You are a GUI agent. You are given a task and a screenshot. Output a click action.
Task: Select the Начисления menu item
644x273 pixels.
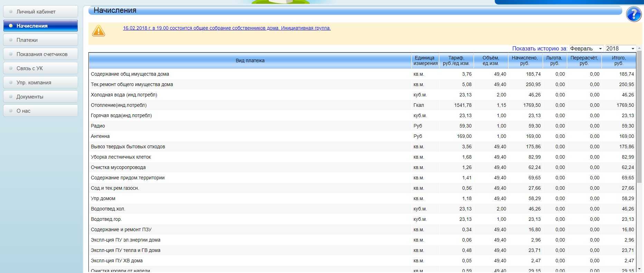point(40,26)
